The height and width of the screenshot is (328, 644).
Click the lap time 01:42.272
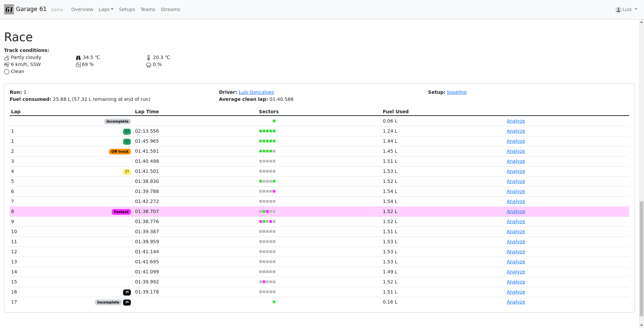click(x=147, y=201)
